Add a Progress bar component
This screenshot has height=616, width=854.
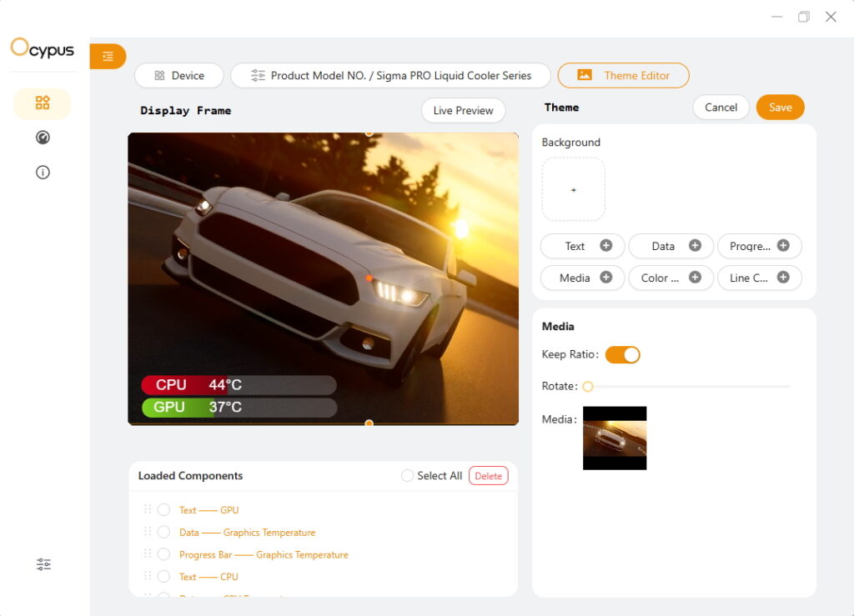click(783, 246)
